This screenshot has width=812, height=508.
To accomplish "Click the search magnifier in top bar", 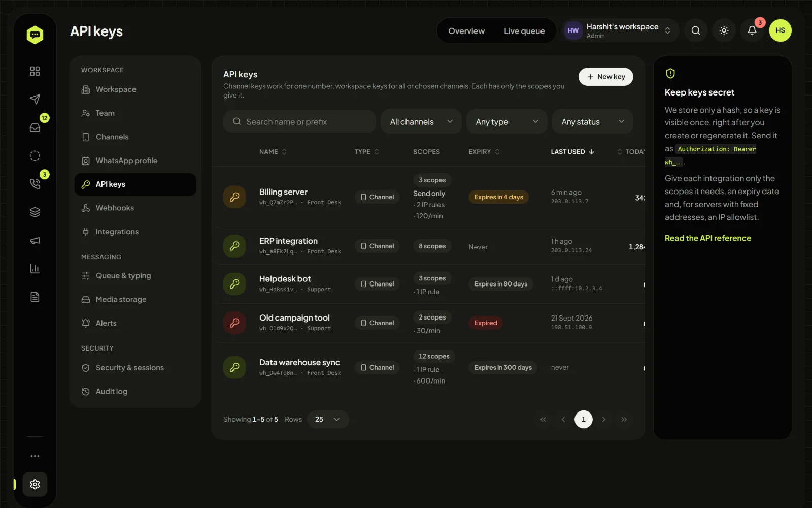I will 696,30.
